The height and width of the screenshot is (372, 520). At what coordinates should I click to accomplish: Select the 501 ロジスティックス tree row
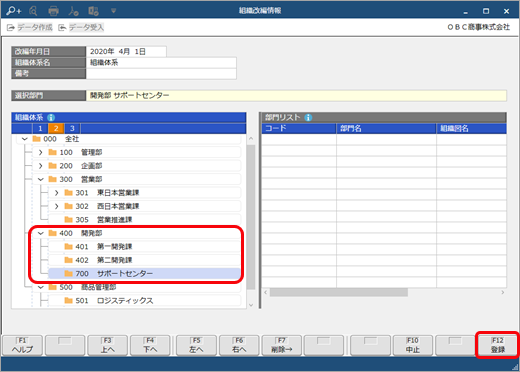click(x=145, y=301)
